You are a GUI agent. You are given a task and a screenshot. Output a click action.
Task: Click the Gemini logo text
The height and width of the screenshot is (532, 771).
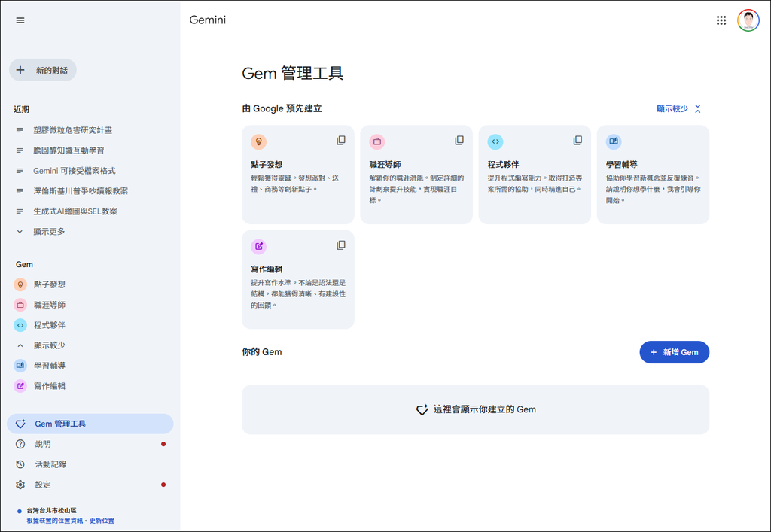pyautogui.click(x=208, y=20)
